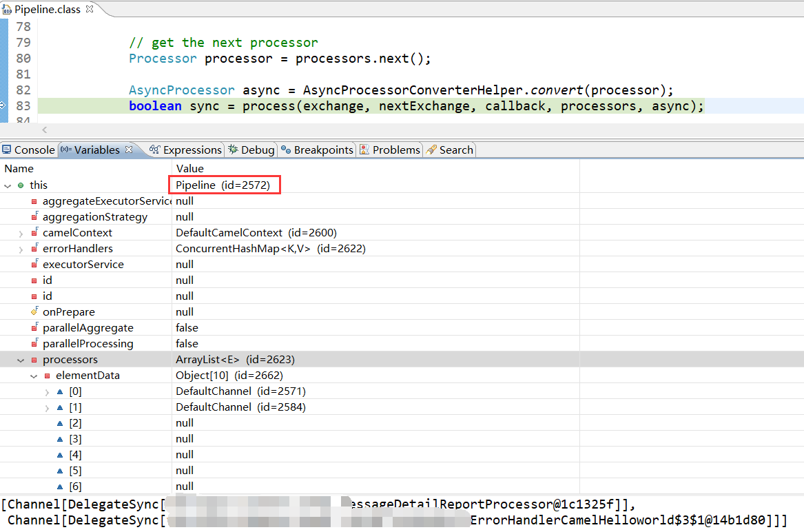This screenshot has height=532, width=804.
Task: Click field icon next to camelContext
Action: (x=34, y=232)
